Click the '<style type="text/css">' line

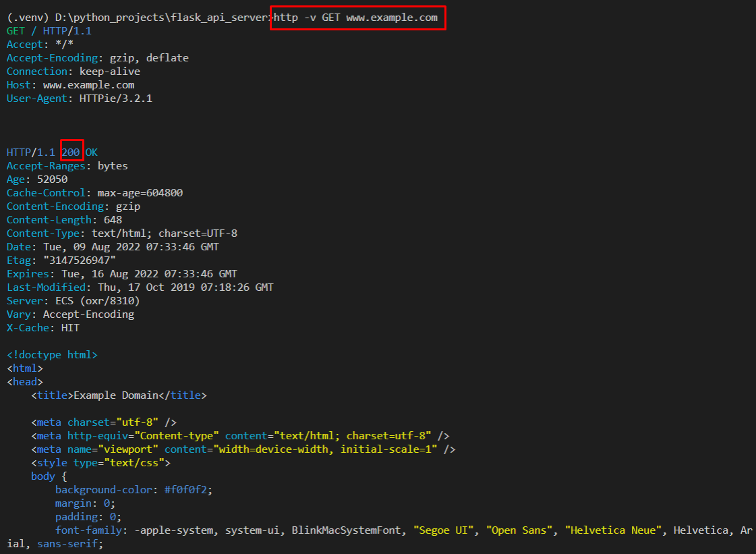[100, 464]
